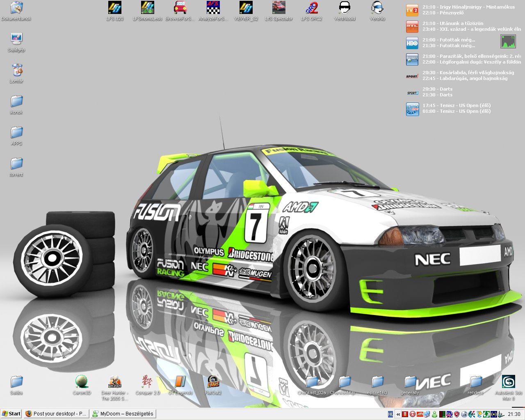Screen dimensions: 525x420
Task: Launch the GT Legends game
Action: pos(180,385)
